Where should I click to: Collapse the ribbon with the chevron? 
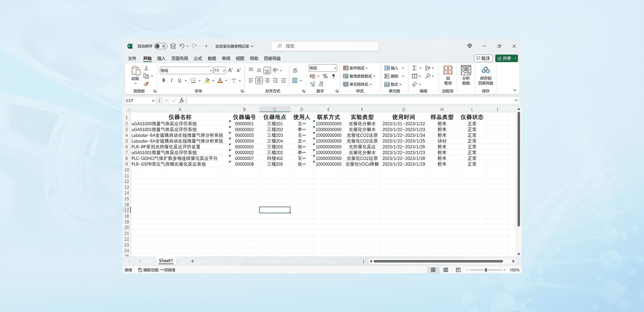(x=515, y=90)
